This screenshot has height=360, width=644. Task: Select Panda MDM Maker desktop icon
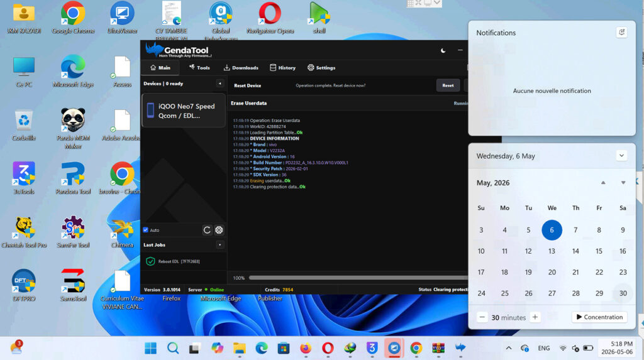click(73, 129)
